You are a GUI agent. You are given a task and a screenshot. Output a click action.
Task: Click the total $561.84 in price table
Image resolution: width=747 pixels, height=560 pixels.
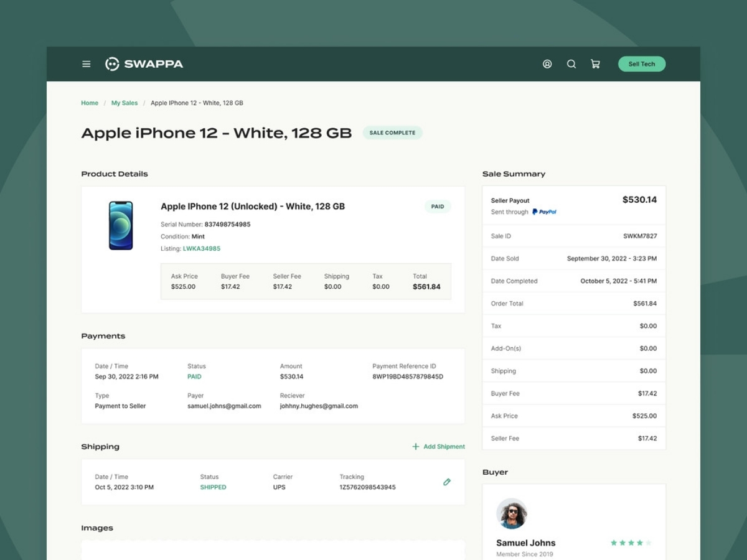426,287
